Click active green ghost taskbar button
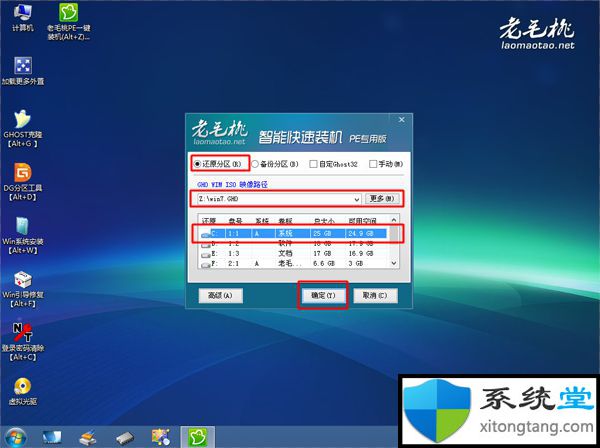The height and width of the screenshot is (448, 600). [197, 437]
